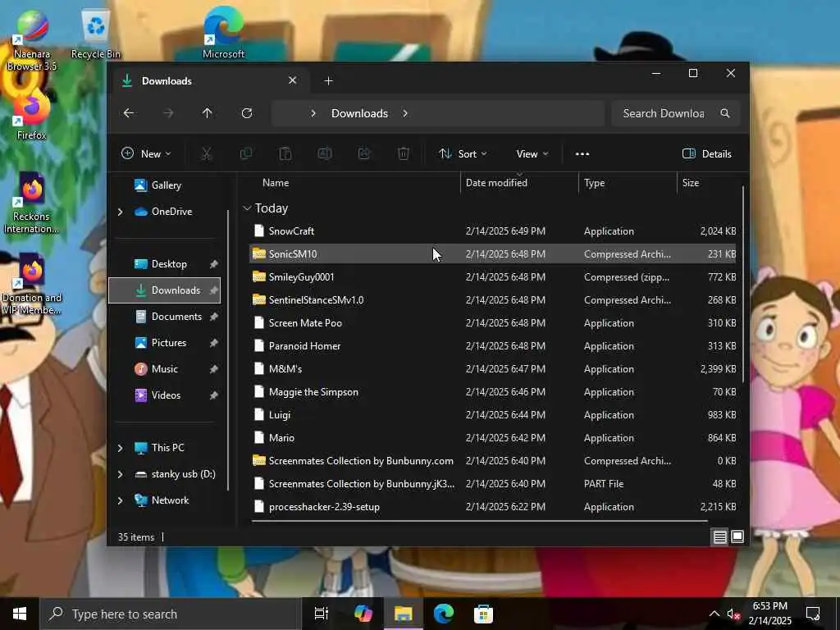
Task: Open Microsoft Store from the taskbar
Action: click(x=484, y=614)
